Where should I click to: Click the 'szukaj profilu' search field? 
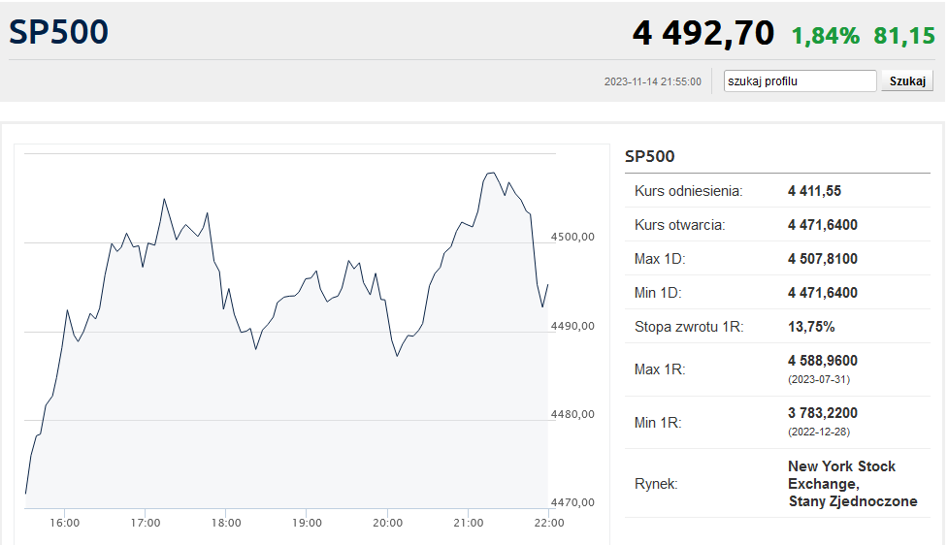click(x=800, y=81)
